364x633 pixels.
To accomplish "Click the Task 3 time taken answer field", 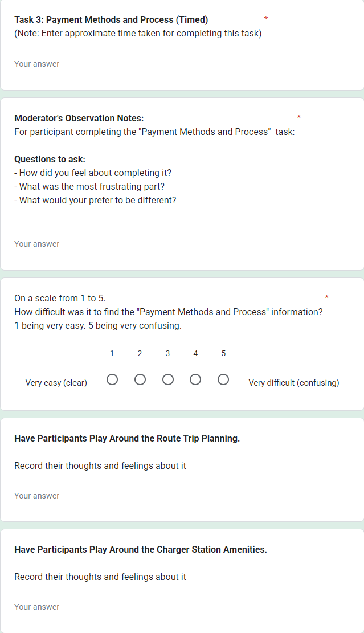I will tap(98, 64).
